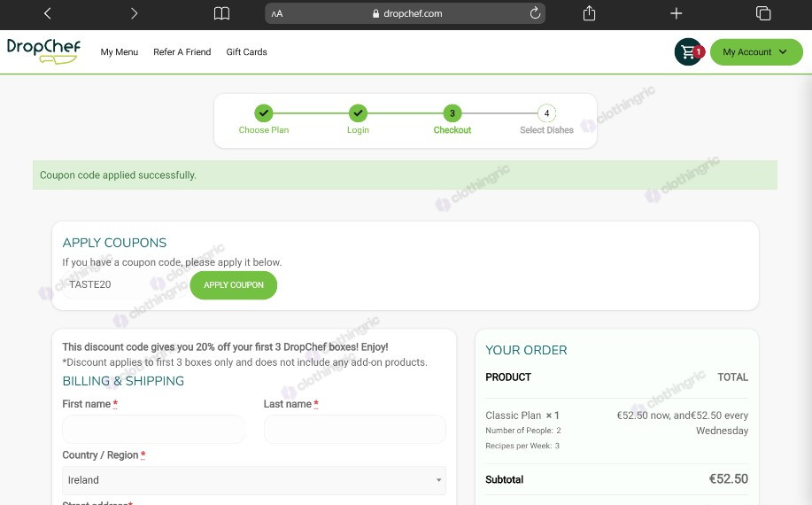Show all tabs overview icon

[762, 13]
